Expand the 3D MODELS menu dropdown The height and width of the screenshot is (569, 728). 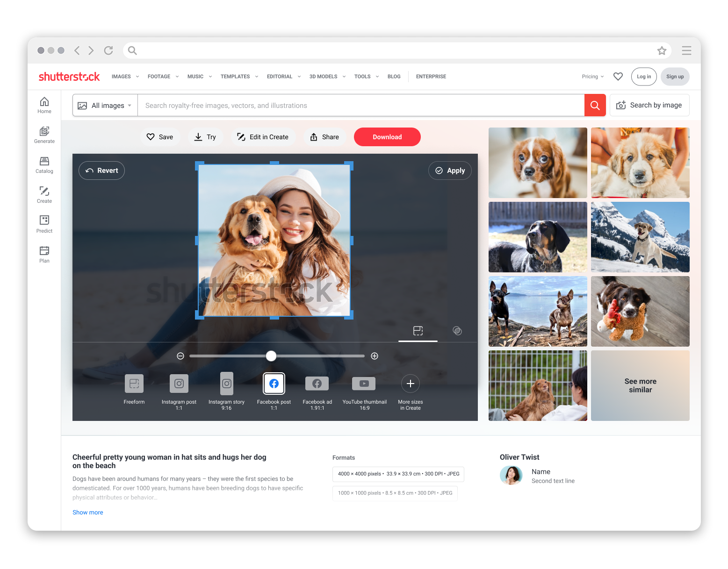click(x=327, y=77)
